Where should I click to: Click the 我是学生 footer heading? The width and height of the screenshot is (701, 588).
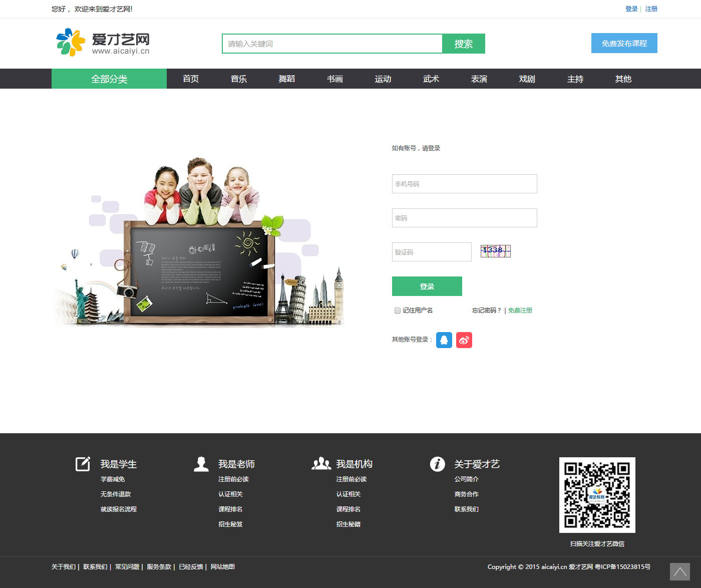[x=119, y=464]
